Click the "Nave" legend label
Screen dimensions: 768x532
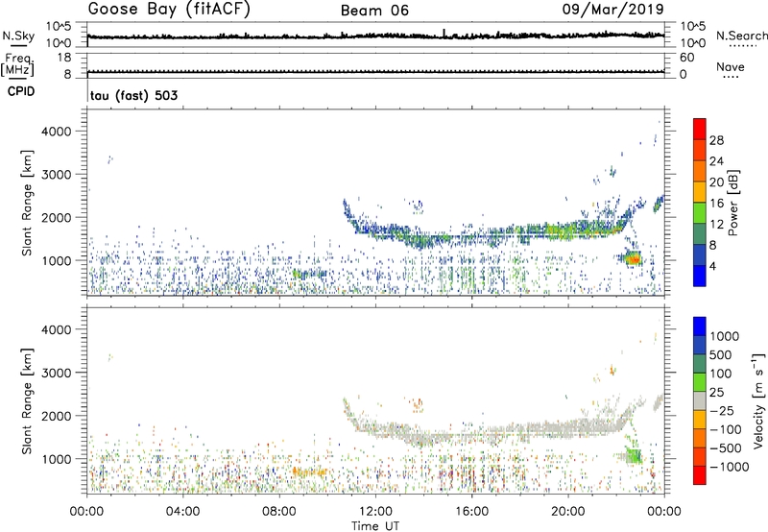point(731,66)
